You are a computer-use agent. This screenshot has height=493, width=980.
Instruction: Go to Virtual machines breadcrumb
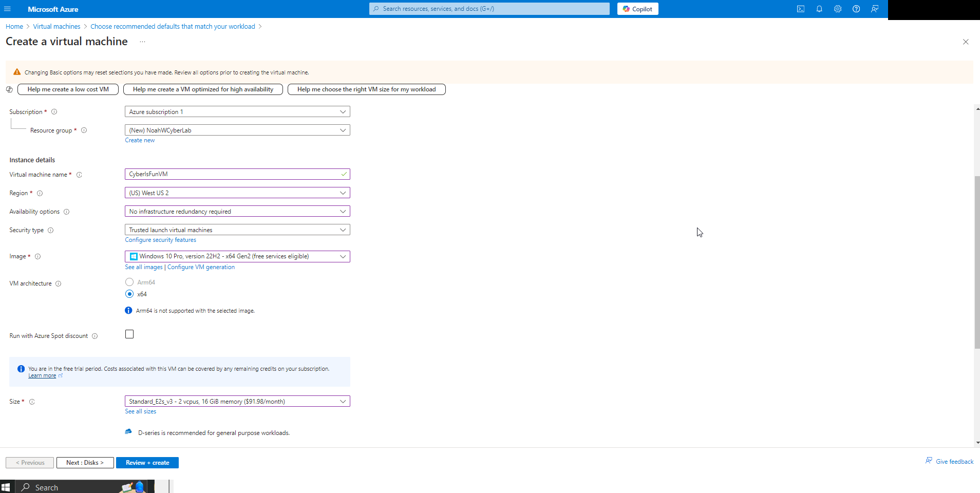click(56, 26)
